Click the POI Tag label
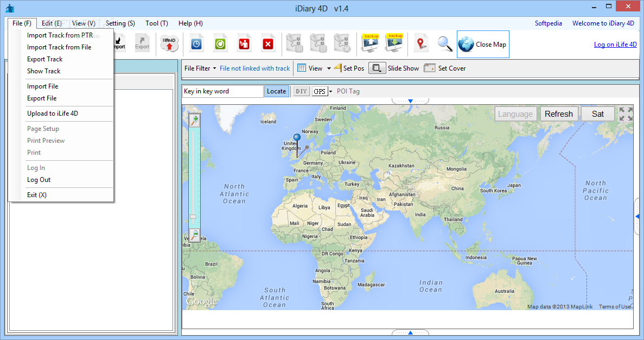 (348, 91)
